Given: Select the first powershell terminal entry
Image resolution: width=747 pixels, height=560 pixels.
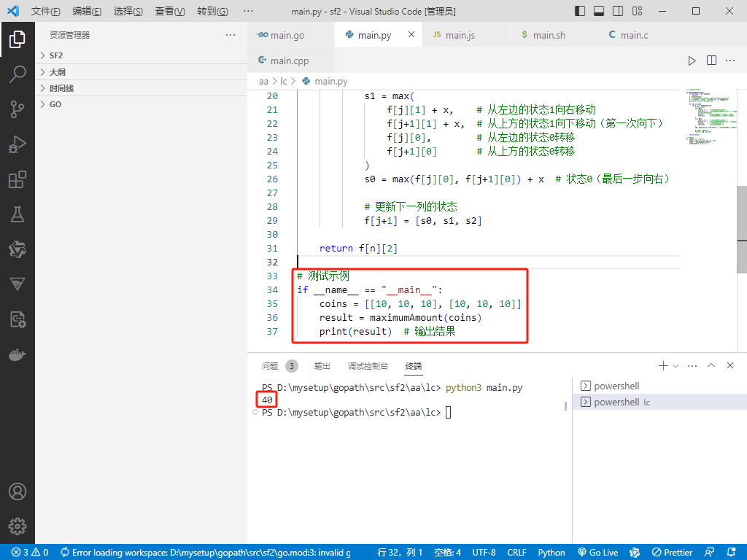Looking at the screenshot, I should point(659,386).
